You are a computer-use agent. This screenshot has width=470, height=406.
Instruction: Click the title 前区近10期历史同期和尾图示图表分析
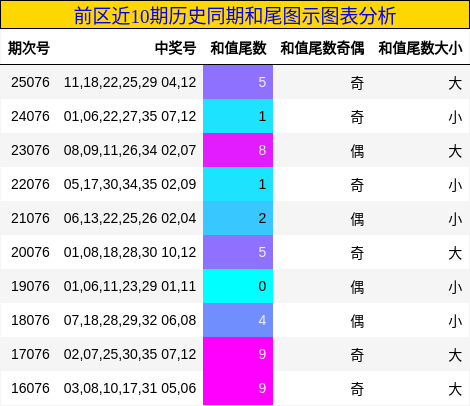pos(235,16)
